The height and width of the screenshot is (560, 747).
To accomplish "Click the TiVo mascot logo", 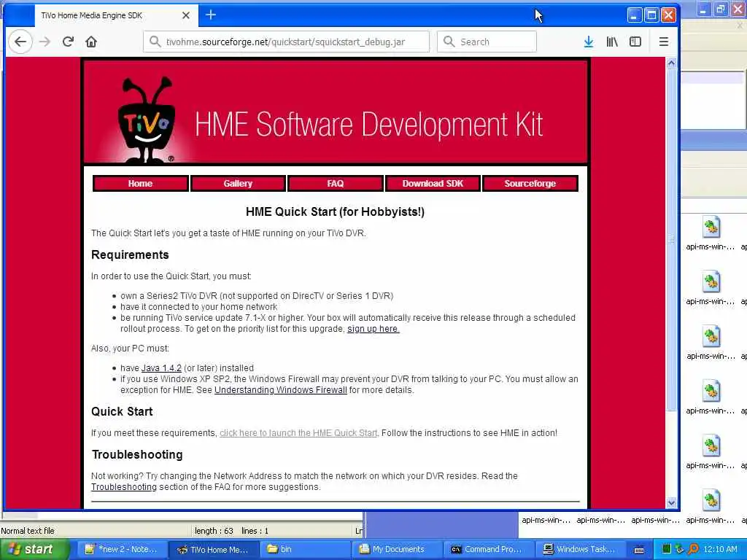I will (x=146, y=120).
